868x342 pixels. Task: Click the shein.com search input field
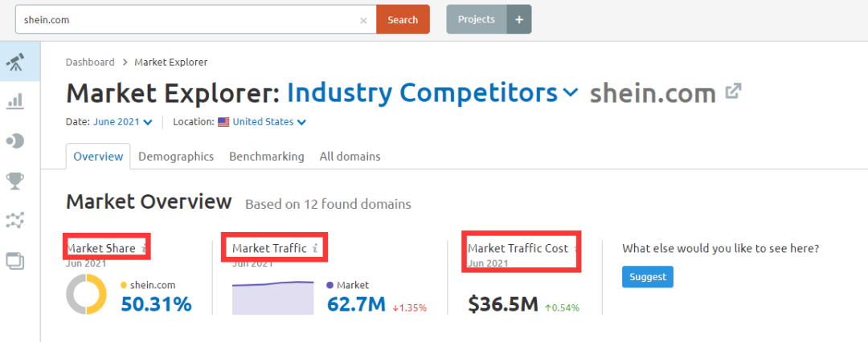pos(185,20)
